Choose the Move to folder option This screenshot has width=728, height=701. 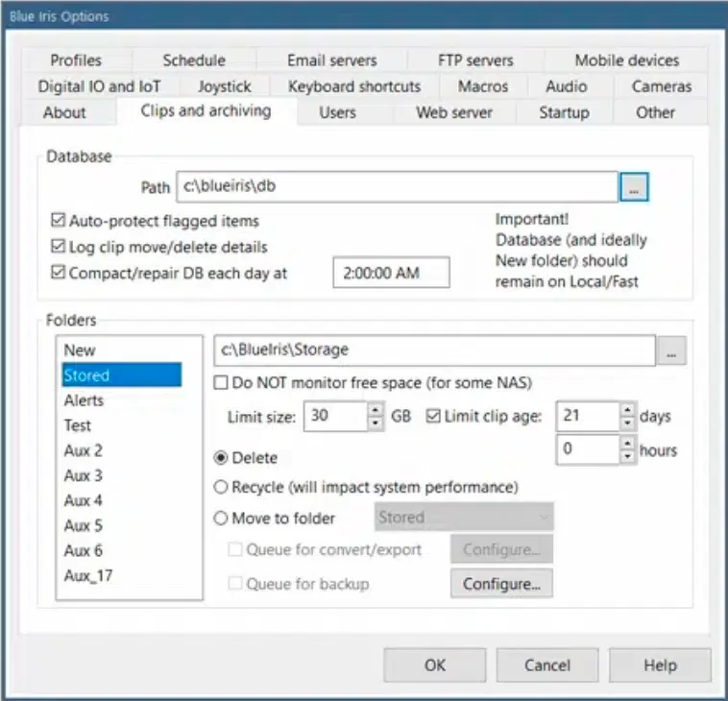pos(221,518)
